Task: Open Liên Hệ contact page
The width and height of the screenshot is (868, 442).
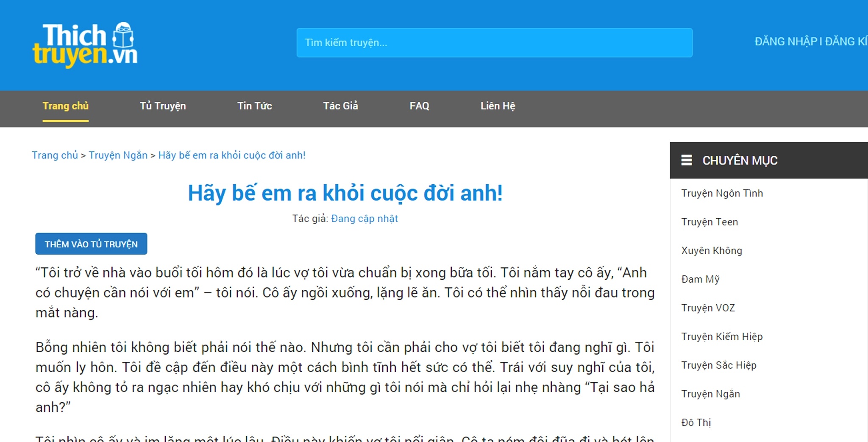Action: (x=498, y=106)
